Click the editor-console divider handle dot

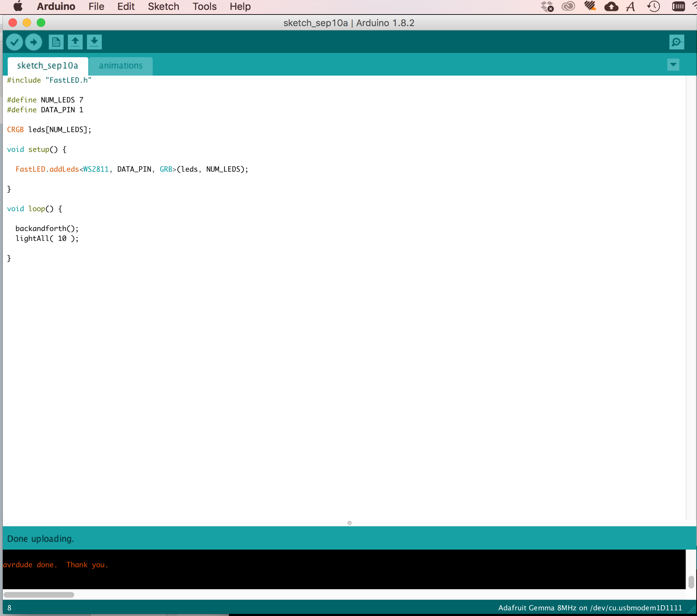[350, 523]
